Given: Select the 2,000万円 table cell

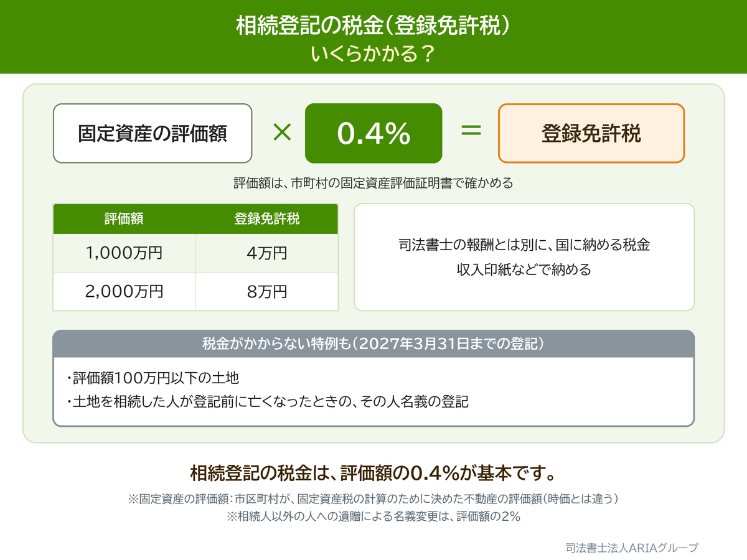Looking at the screenshot, I should click(x=125, y=291).
